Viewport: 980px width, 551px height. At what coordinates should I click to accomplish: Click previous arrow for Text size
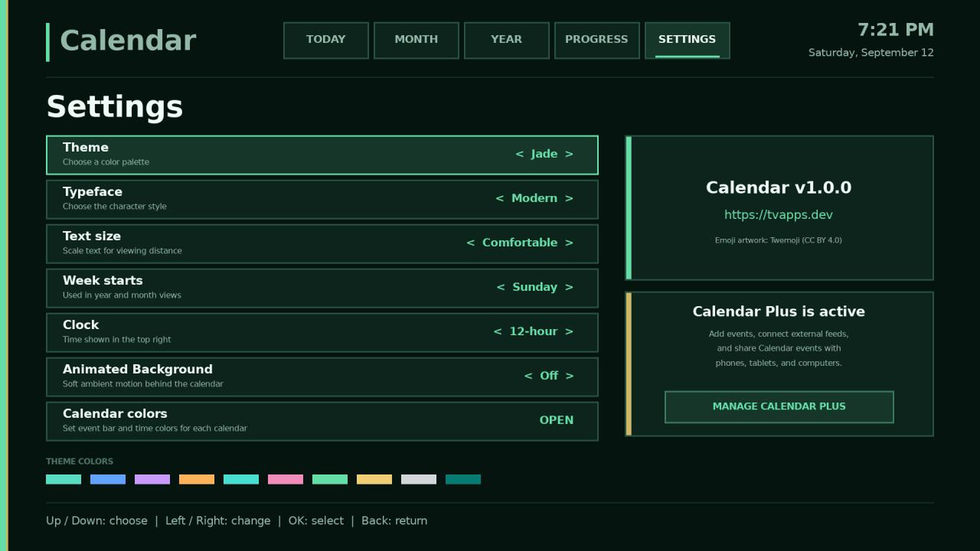471,243
